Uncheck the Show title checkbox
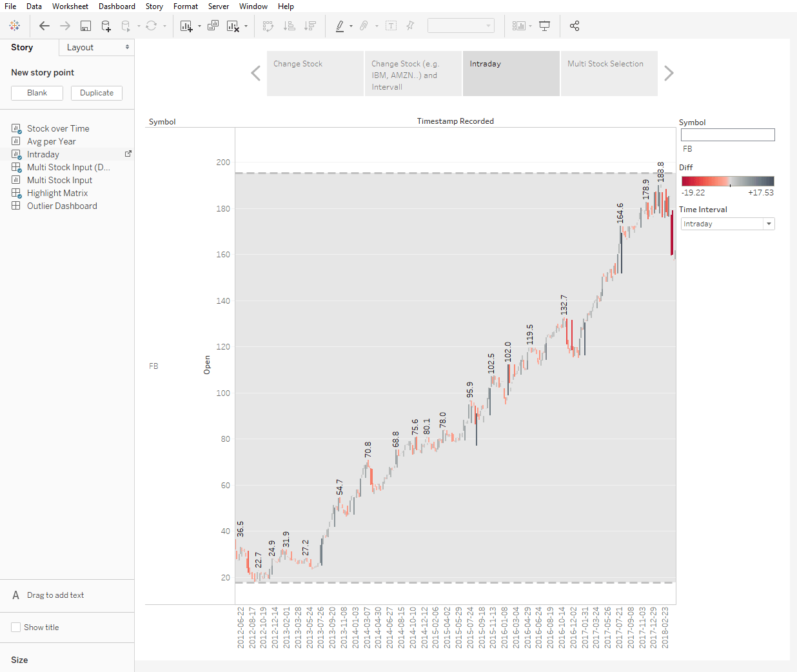Screen dimensions: 797x672 click(14, 627)
